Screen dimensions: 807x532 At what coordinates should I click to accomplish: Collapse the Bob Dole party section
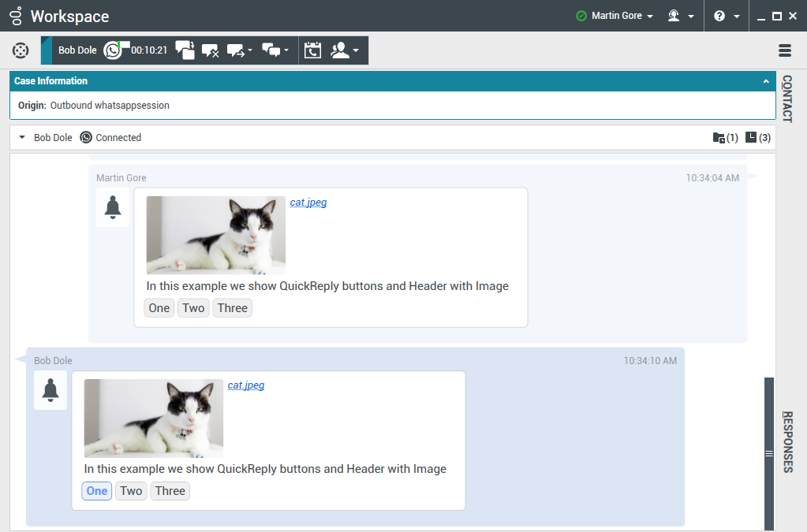pos(22,138)
